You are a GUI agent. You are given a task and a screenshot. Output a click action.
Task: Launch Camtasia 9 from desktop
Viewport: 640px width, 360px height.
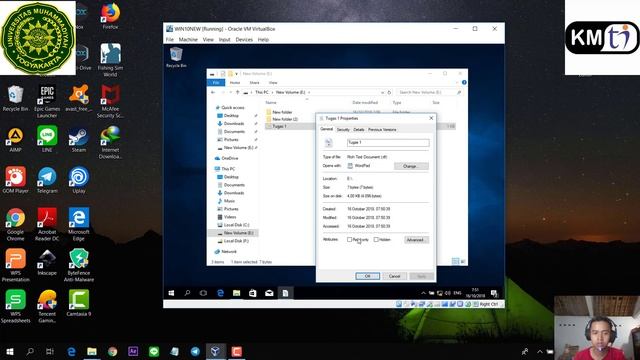coord(79,303)
